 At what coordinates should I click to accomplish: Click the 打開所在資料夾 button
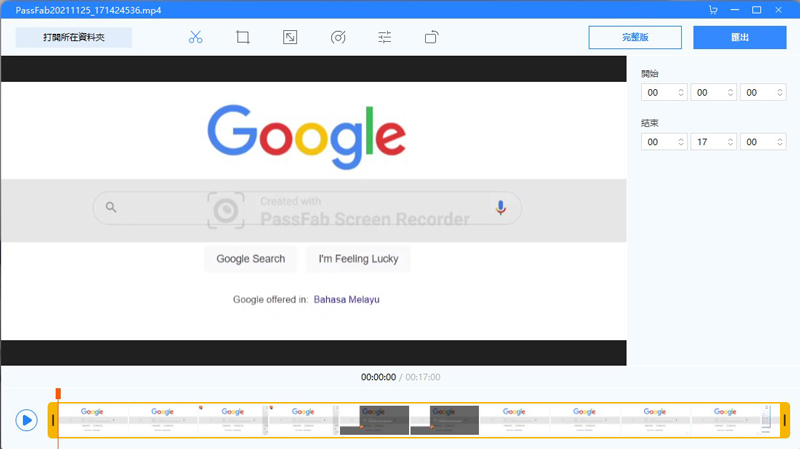(x=74, y=38)
